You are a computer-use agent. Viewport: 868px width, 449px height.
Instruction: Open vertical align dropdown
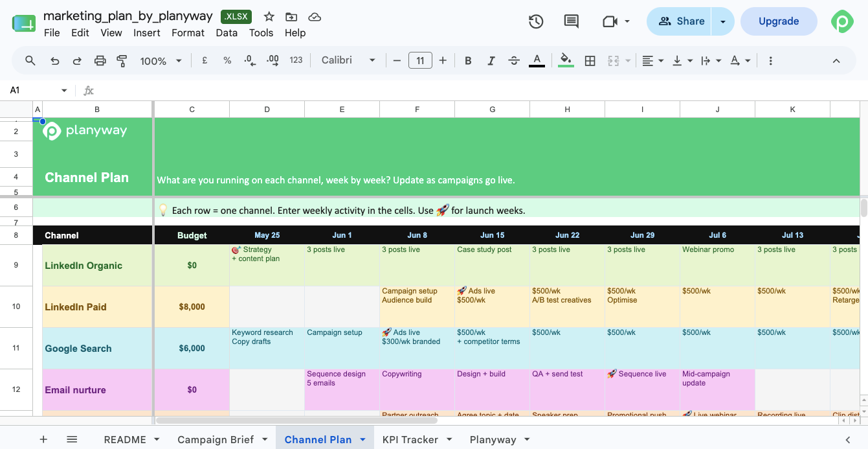pos(682,60)
